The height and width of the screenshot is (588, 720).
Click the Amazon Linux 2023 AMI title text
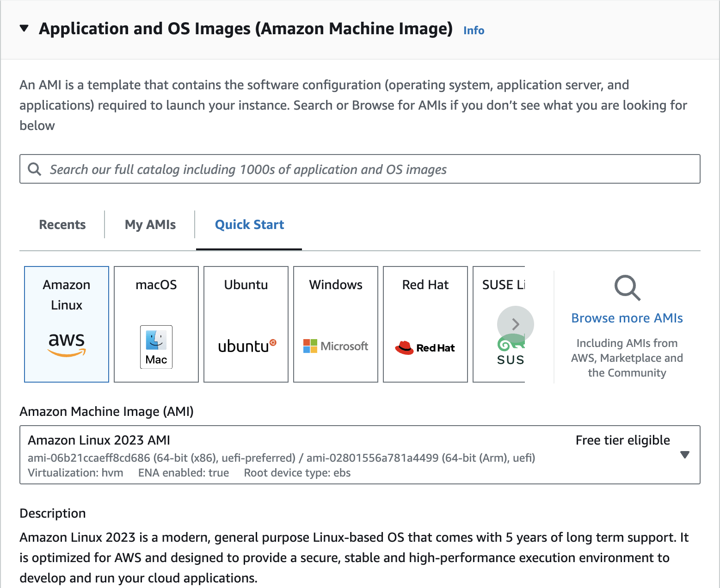pos(99,440)
